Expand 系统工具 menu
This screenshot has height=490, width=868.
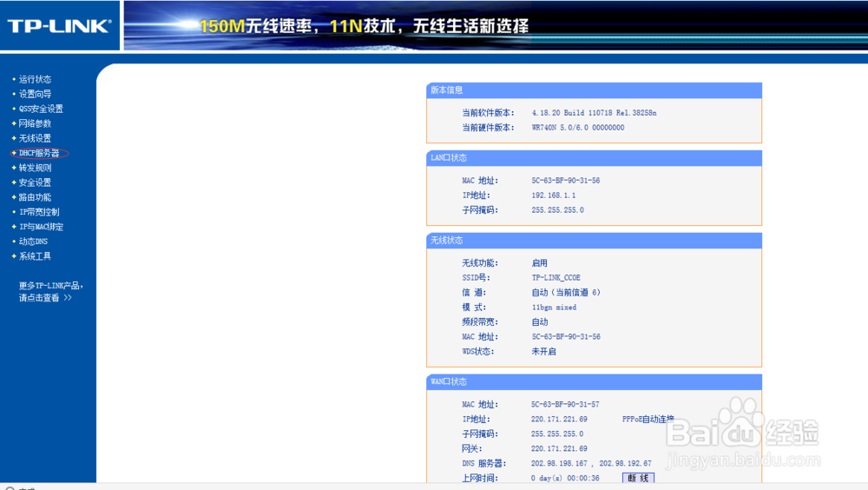[x=35, y=256]
